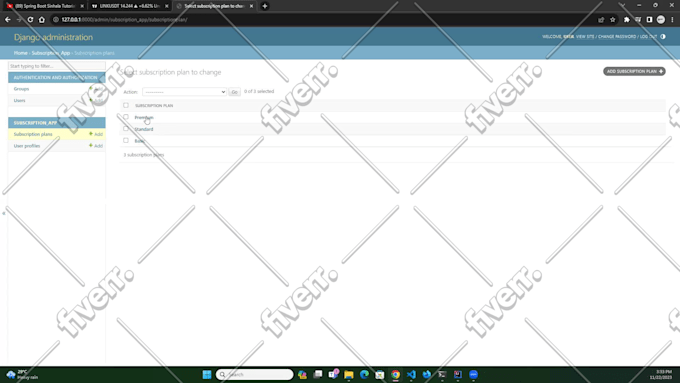
Task: Open File Explorer from the taskbar
Action: 349,374
